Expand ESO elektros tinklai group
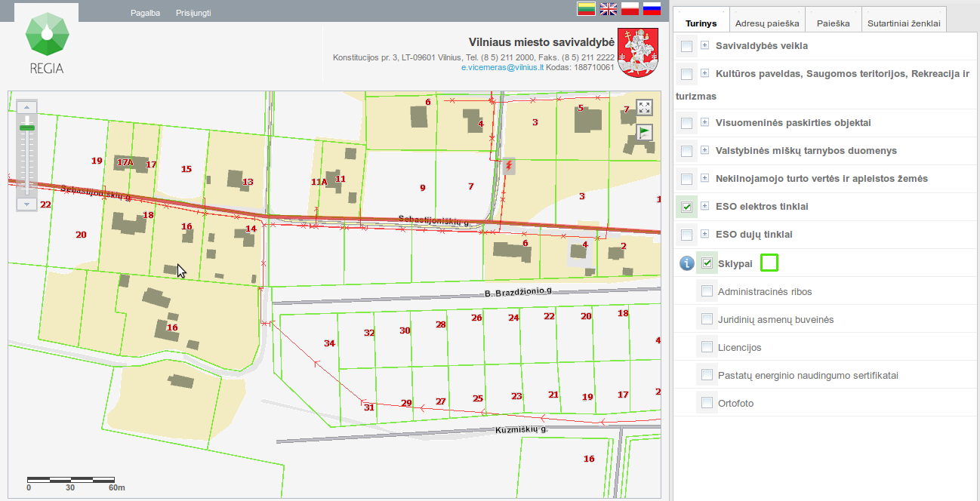The height and width of the screenshot is (501, 980). pyautogui.click(x=705, y=205)
